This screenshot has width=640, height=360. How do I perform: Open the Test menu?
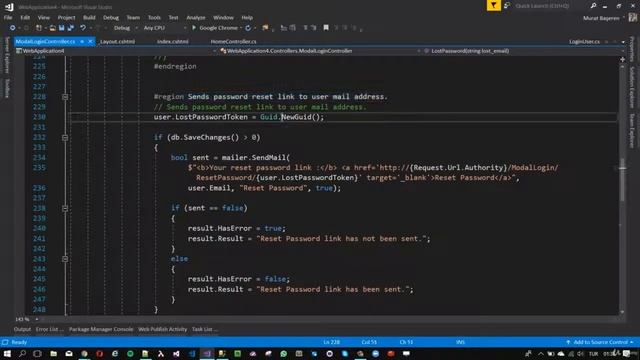[173, 18]
